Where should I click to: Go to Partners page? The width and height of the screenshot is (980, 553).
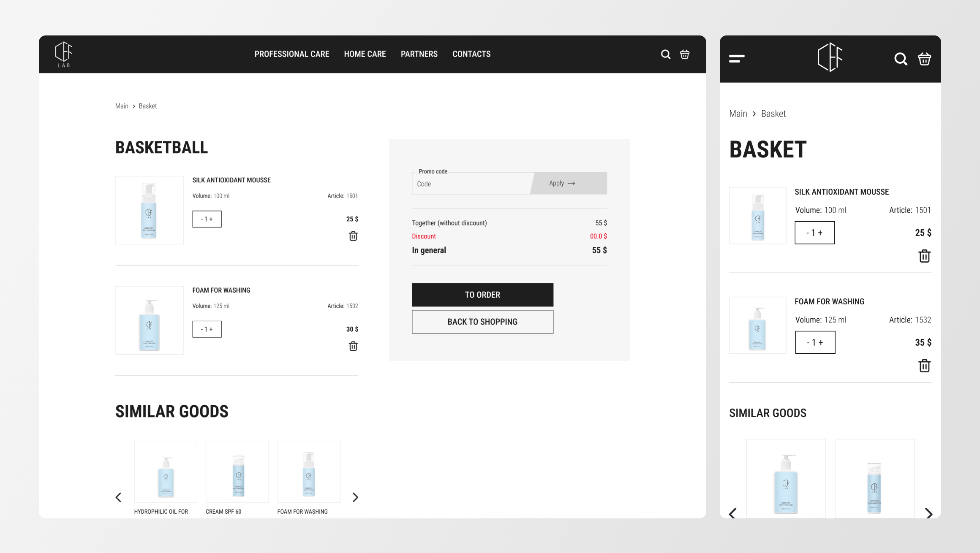(419, 54)
